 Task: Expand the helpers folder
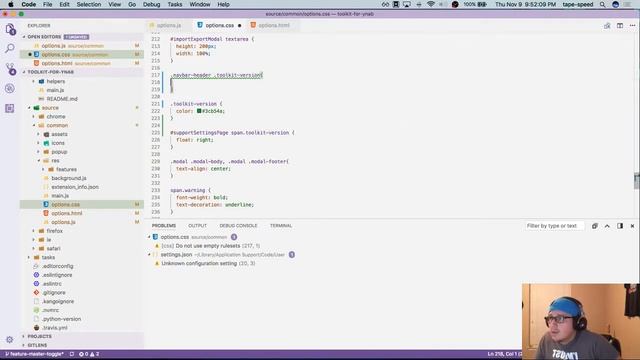[x=56, y=81]
